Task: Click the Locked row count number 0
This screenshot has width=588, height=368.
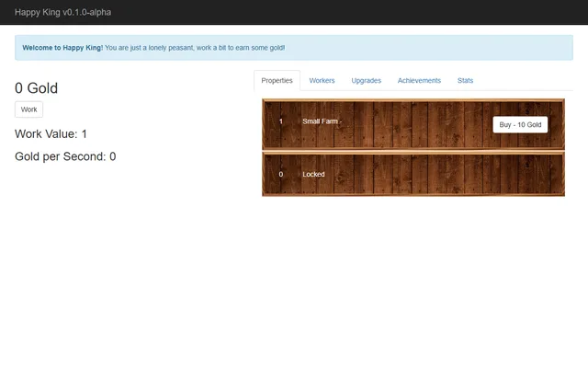Action: coord(281,174)
